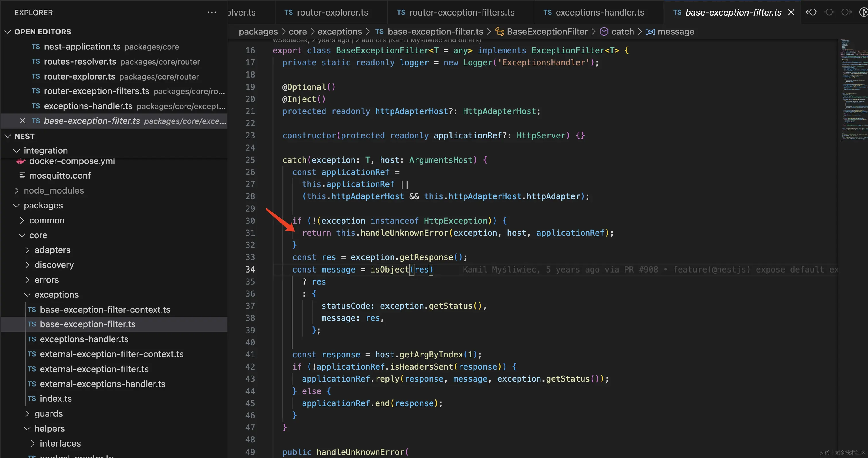Collapse the exceptions folder

pyautogui.click(x=27, y=295)
